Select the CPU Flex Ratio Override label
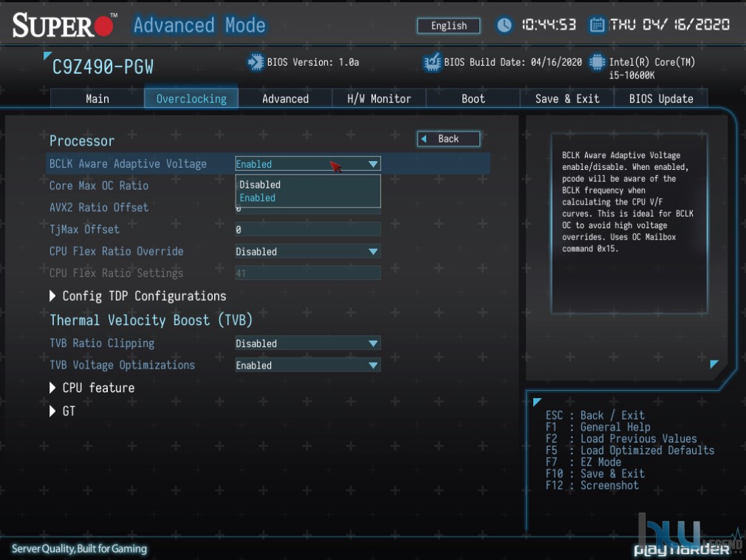 117,251
